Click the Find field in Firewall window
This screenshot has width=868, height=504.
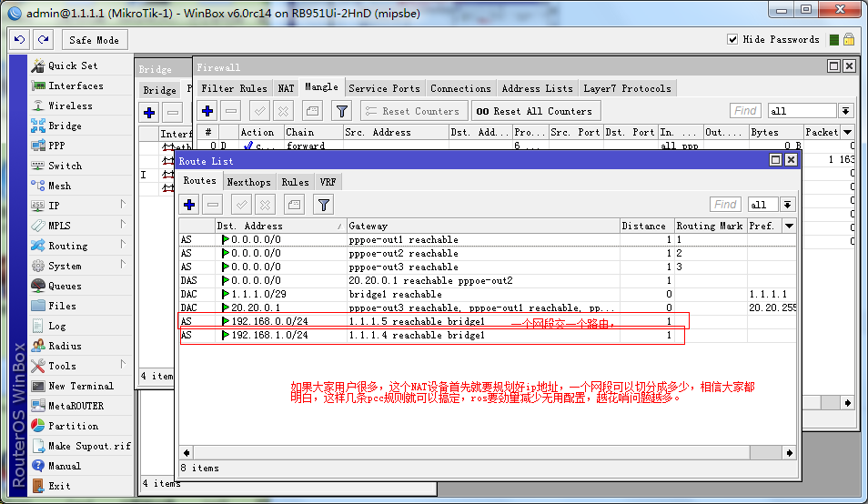point(745,111)
